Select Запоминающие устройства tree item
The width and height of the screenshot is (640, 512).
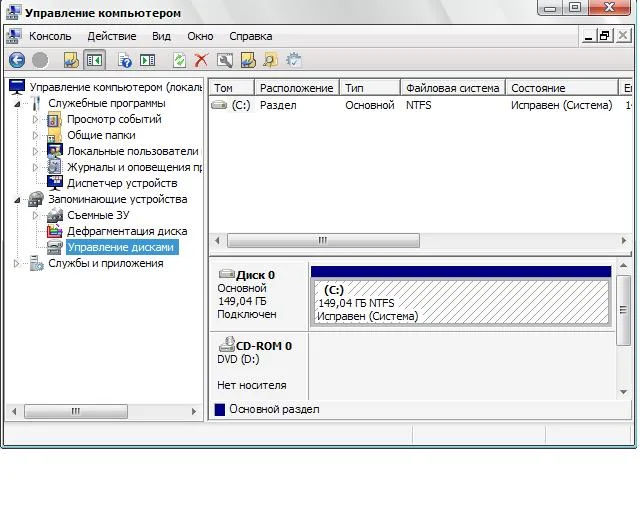[x=118, y=199]
